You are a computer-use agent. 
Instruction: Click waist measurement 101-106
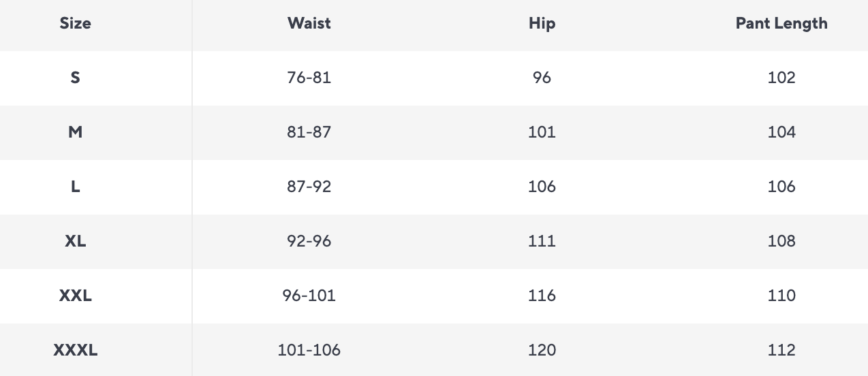tap(309, 350)
